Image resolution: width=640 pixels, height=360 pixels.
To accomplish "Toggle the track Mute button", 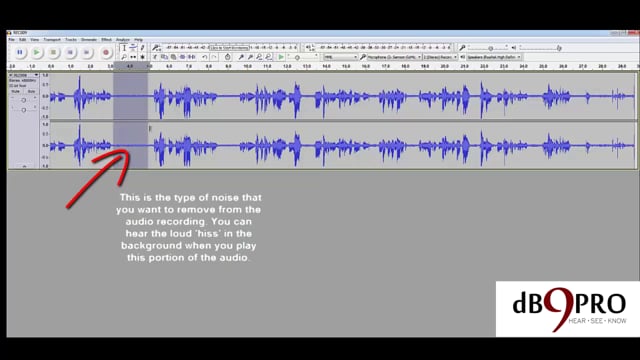I will tap(16, 91).
